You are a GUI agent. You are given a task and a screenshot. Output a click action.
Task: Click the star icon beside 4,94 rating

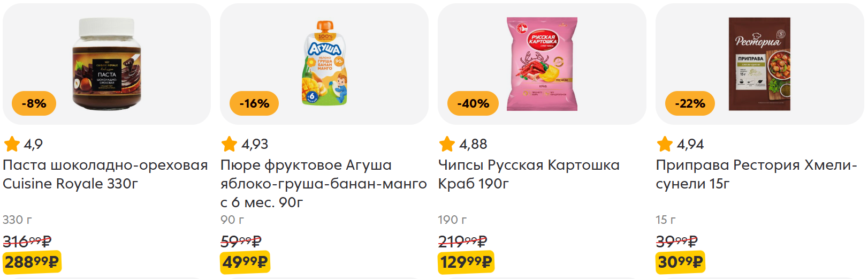pos(665,144)
